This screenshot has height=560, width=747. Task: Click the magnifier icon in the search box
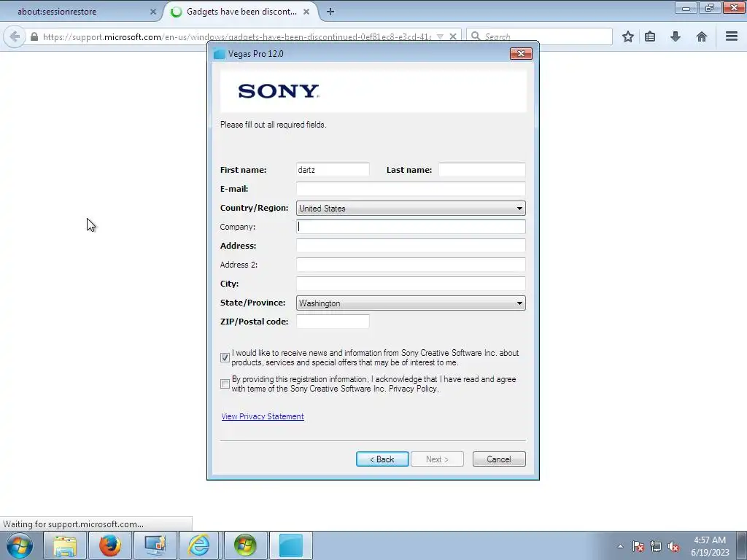coord(476,36)
